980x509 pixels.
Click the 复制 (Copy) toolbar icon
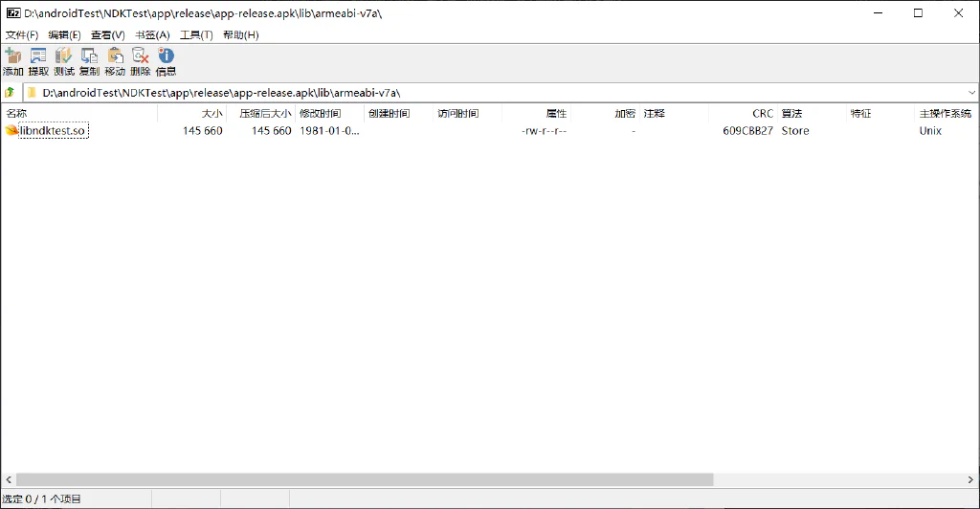point(89,61)
